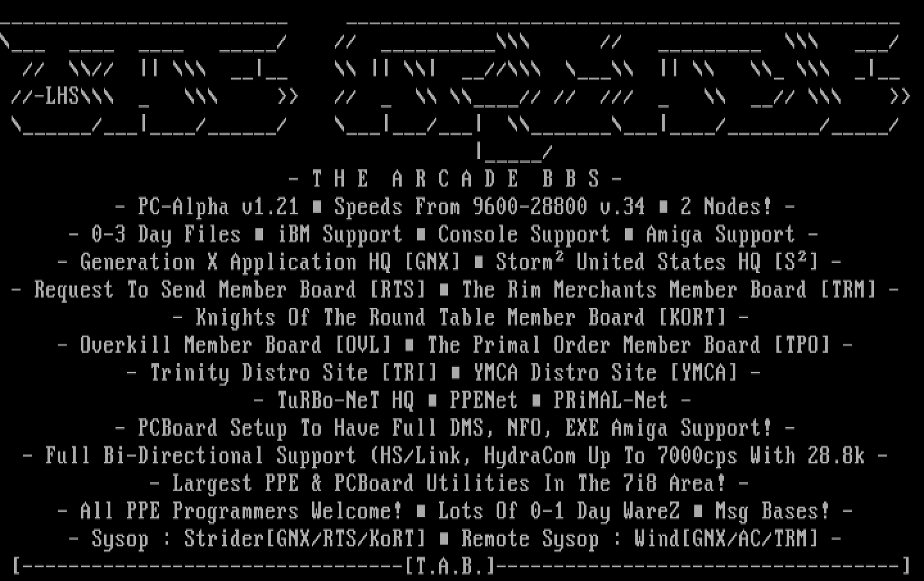Click the square bullet before iBM Support
924x581 pixels.
(259, 234)
